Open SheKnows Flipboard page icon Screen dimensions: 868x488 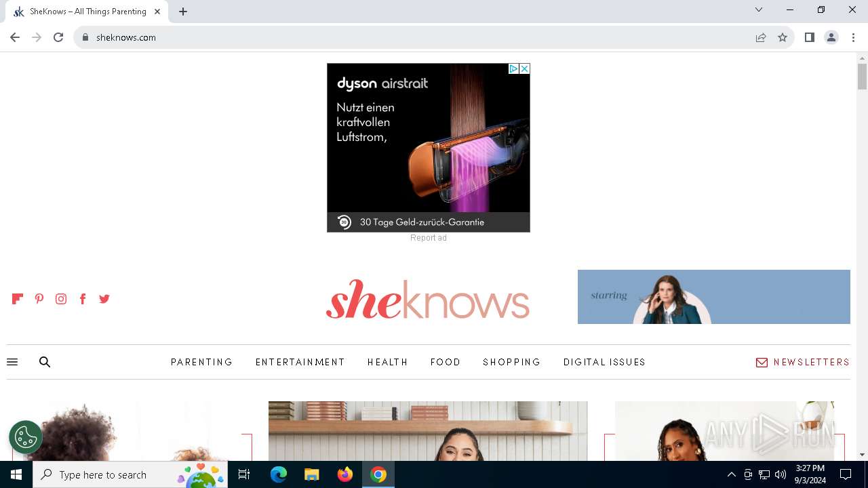coord(18,299)
